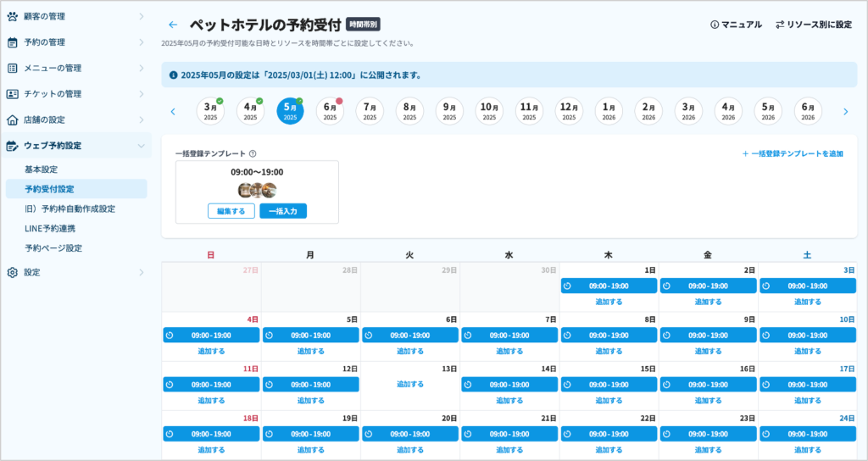Click the 店舗の設定 house icon
Viewport: 868px width, 461px height.
pos(12,119)
